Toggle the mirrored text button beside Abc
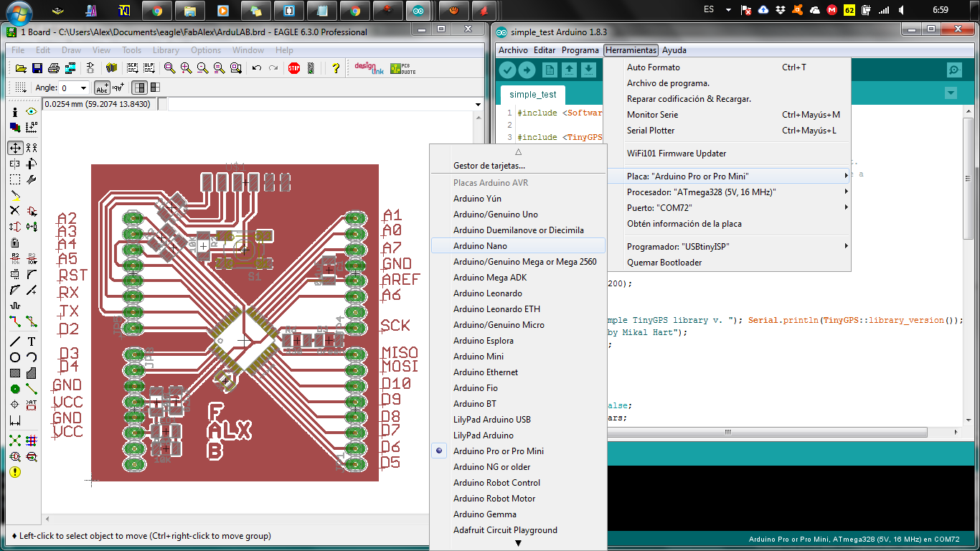Screen dimensions: 980x551 [x=118, y=88]
